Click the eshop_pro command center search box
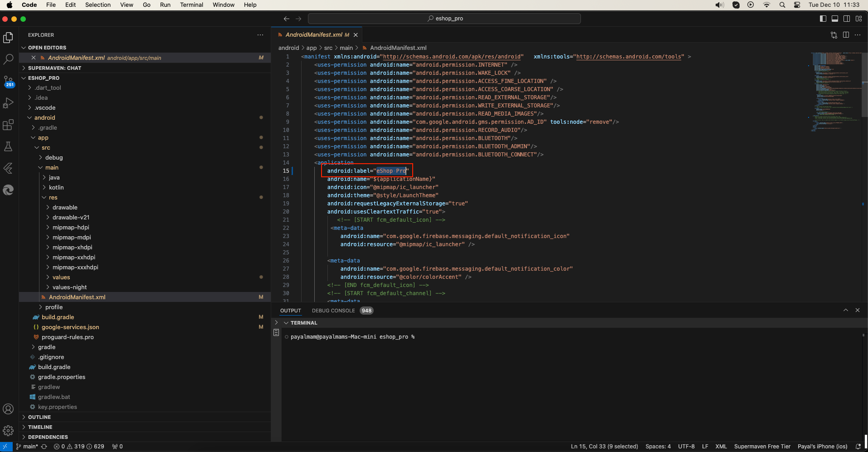This screenshot has height=452, width=868. click(444, 19)
